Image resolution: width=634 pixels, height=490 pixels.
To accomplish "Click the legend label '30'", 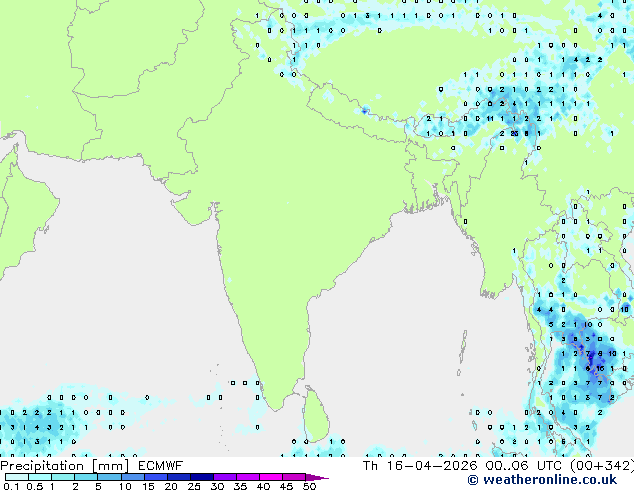I will pos(217,486).
